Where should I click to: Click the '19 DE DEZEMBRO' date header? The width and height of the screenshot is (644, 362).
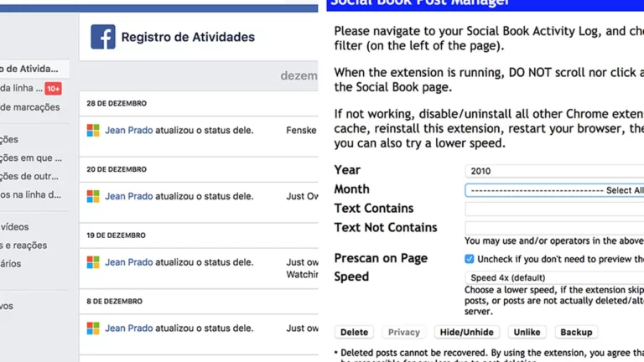pyautogui.click(x=116, y=235)
